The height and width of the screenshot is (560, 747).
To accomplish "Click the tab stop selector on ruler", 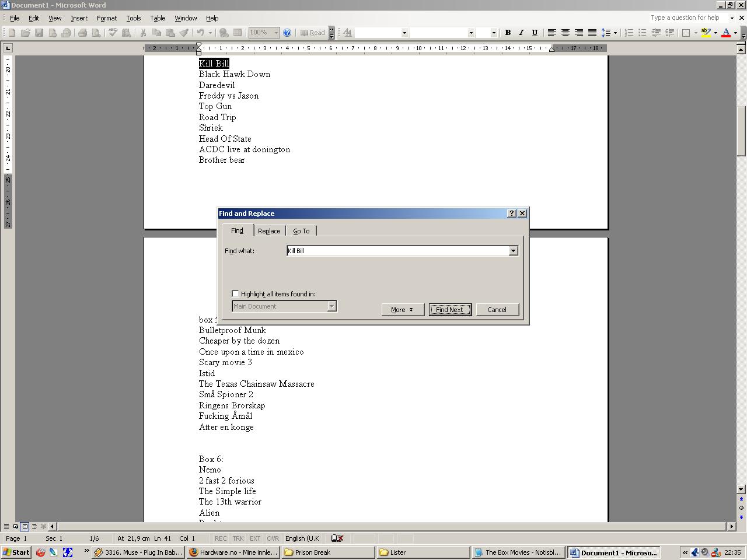I will (8, 48).
